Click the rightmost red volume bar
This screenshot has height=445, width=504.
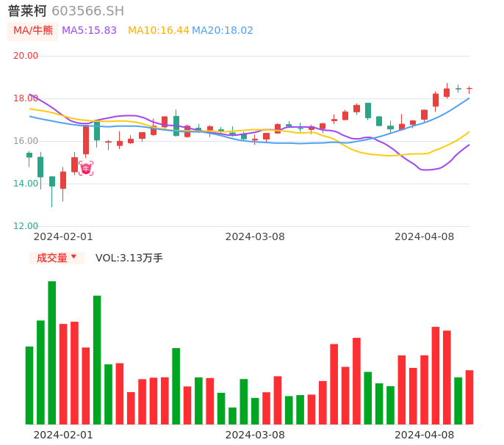point(469,397)
